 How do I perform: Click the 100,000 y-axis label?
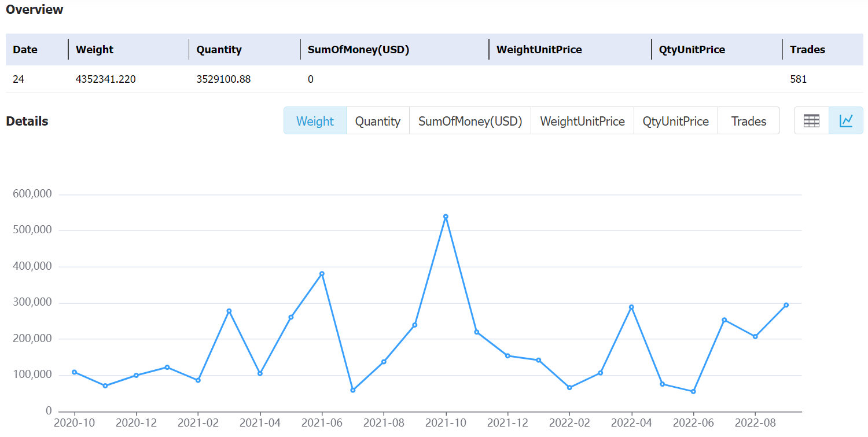pyautogui.click(x=32, y=375)
